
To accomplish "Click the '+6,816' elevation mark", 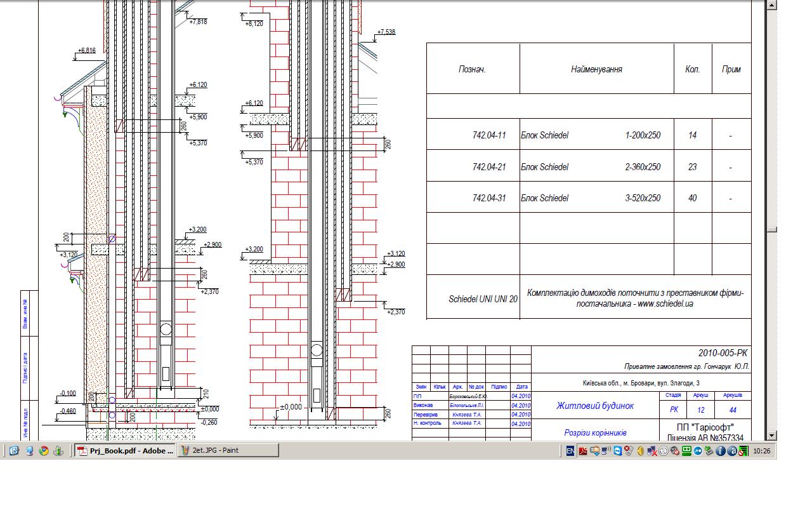I will coord(86,50).
